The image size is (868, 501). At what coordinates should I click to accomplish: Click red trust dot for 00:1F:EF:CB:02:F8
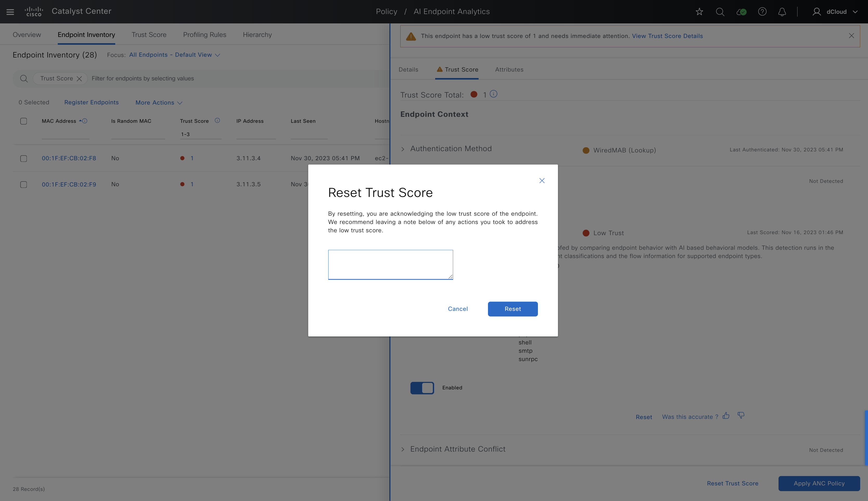[182, 158]
